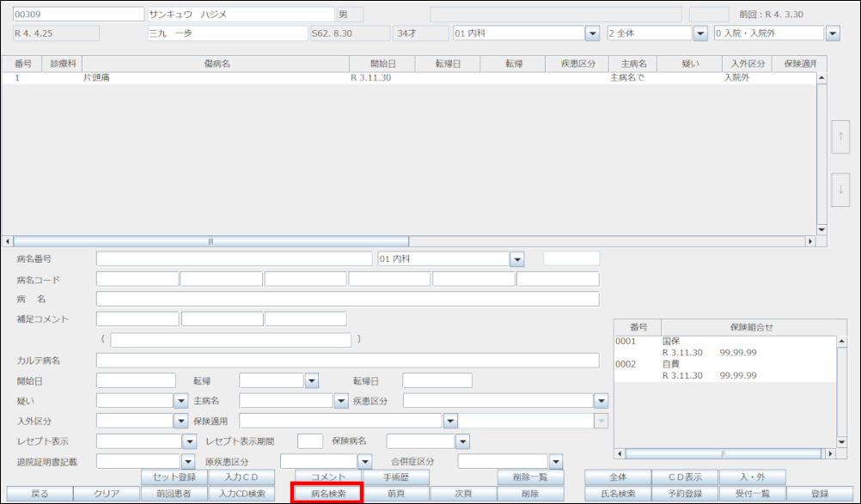
Task: Click the disease table horizontal scrollbar
Action: point(211,242)
